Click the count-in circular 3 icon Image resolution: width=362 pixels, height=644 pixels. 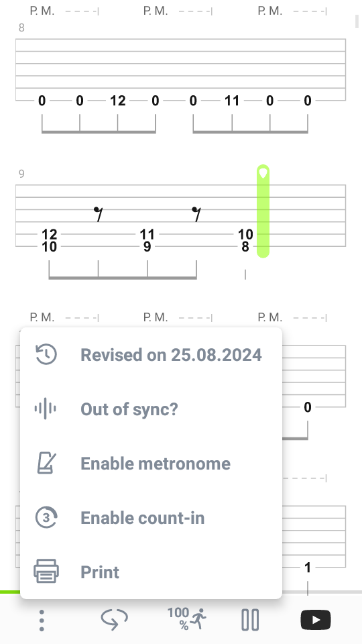click(46, 517)
